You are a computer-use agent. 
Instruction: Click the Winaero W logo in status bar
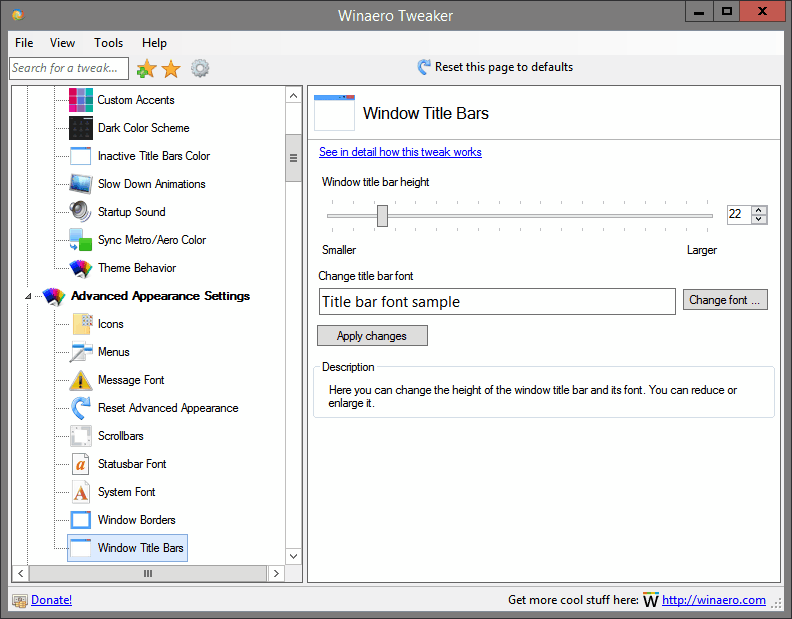pyautogui.click(x=651, y=600)
